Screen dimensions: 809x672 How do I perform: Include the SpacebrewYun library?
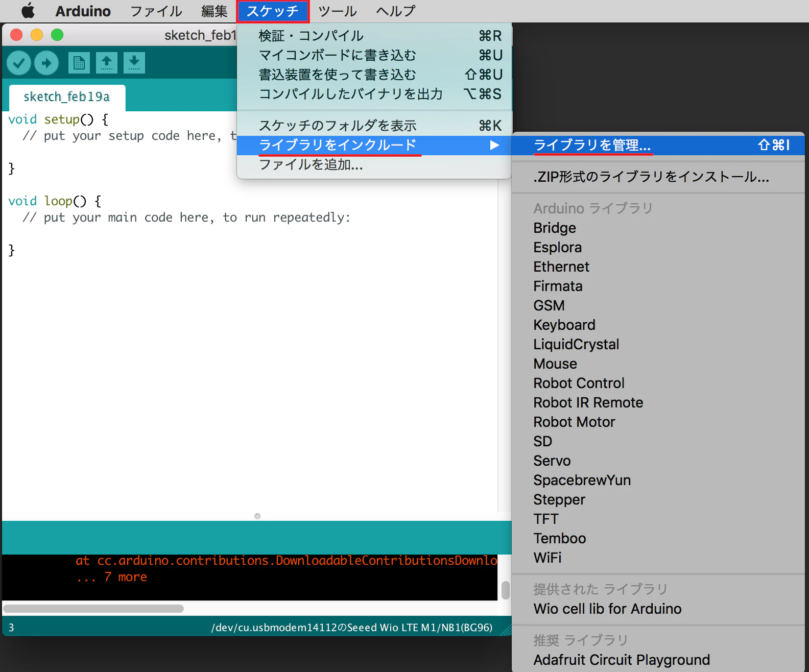(x=658, y=480)
